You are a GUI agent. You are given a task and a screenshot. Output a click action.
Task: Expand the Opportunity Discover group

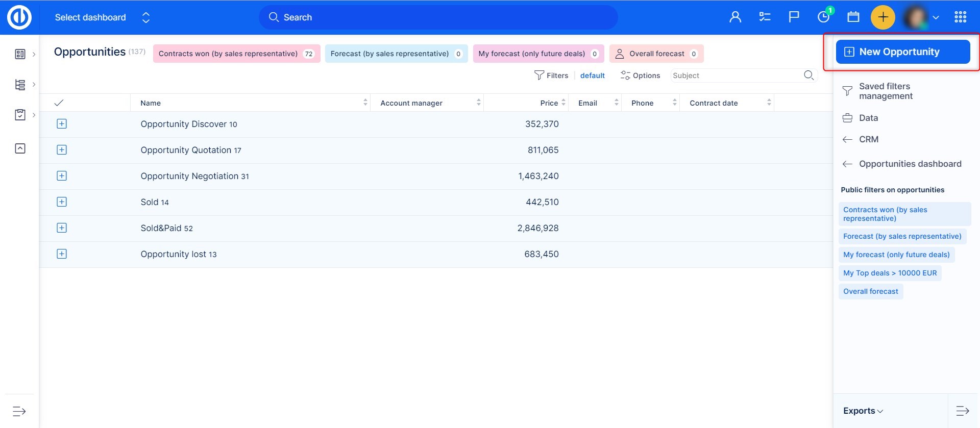tap(62, 124)
